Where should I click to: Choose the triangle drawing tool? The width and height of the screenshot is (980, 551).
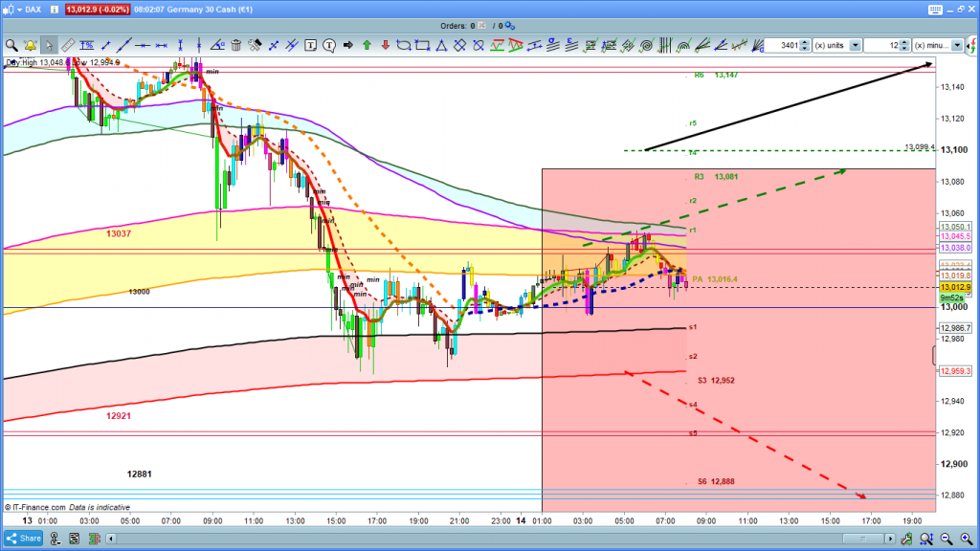click(440, 45)
